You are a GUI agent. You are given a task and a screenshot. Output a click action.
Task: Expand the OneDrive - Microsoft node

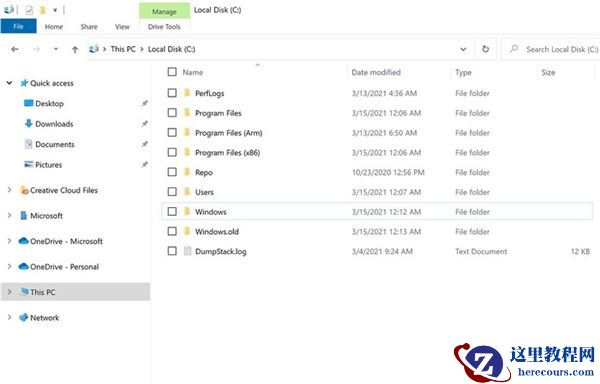(9, 241)
